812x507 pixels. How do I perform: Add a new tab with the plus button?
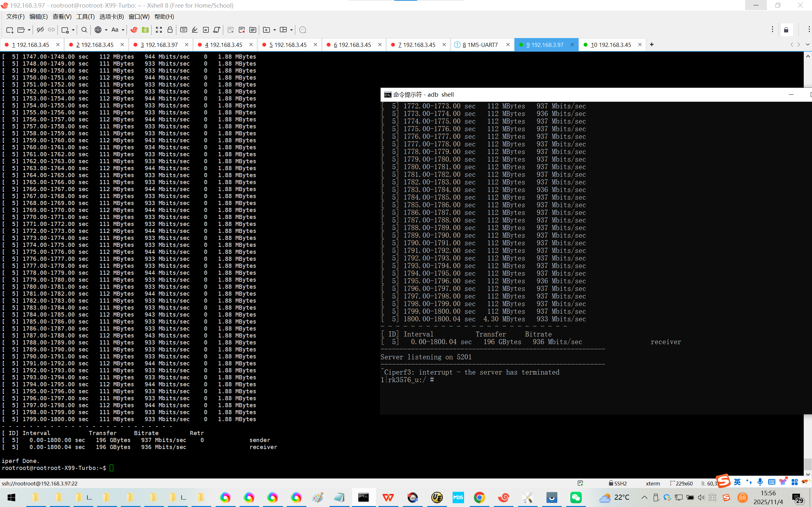click(652, 45)
